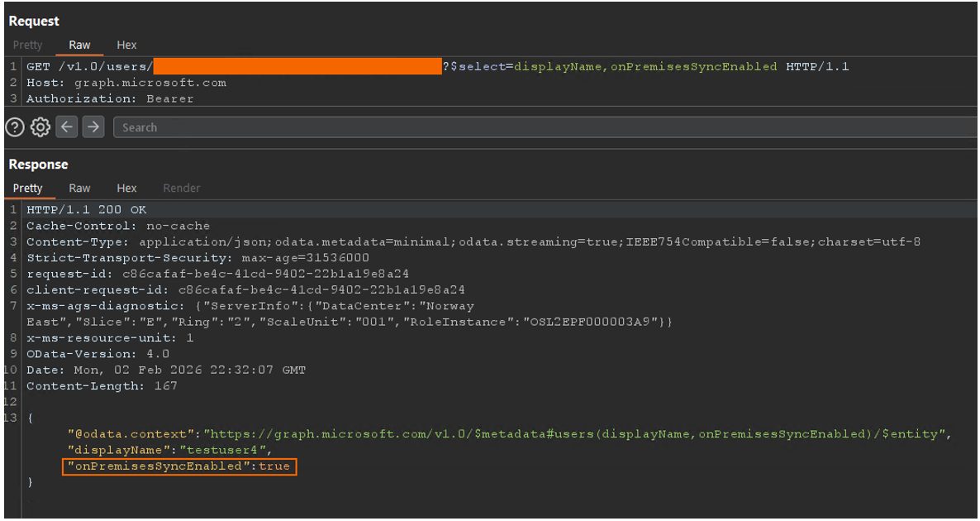
Task: Switch Response view to Hex tab
Action: pos(127,189)
